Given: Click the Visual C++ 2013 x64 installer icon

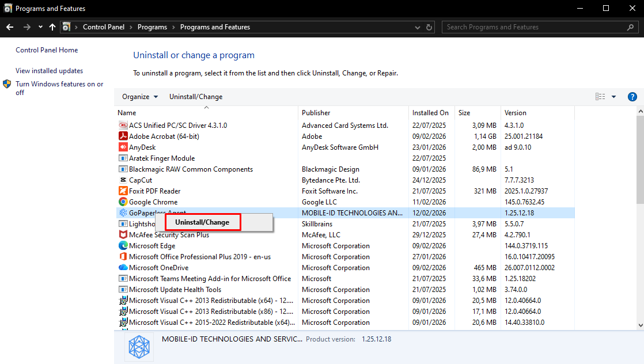Looking at the screenshot, I should point(123,300).
